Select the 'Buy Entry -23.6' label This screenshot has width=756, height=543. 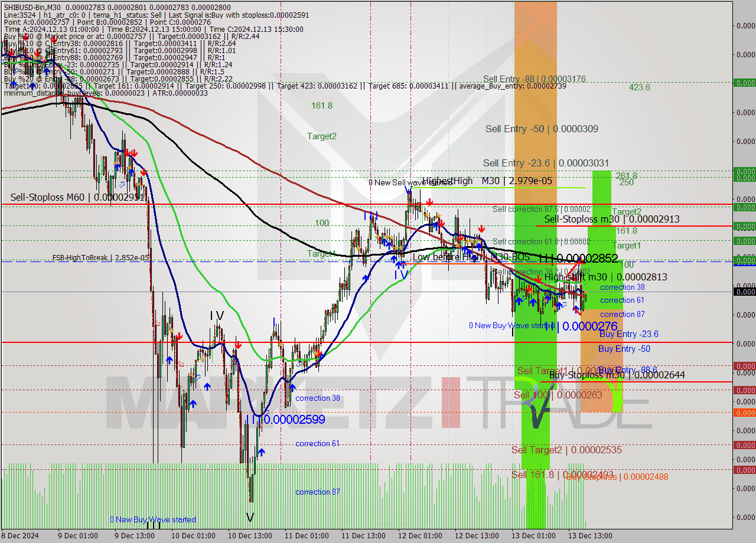pyautogui.click(x=628, y=334)
